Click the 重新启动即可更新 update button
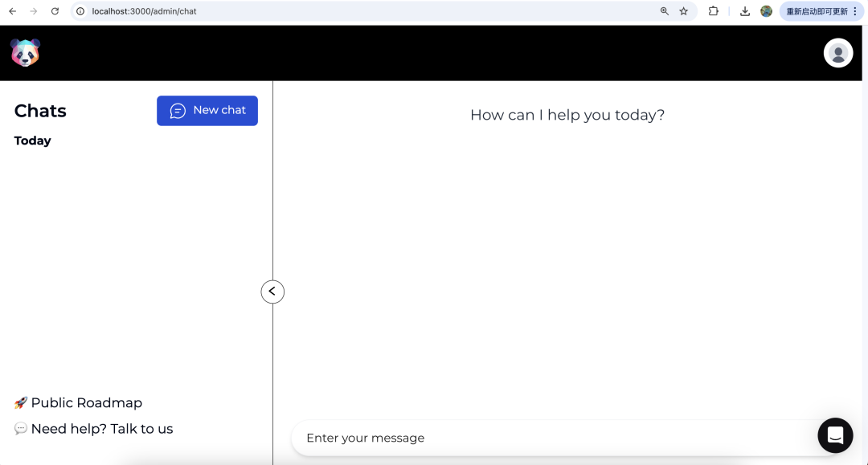The width and height of the screenshot is (868, 465). 816,11
